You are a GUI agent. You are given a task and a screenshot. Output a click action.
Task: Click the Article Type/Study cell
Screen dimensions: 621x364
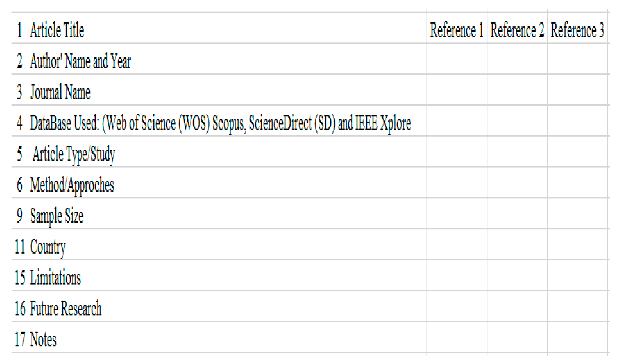pyautogui.click(x=74, y=154)
